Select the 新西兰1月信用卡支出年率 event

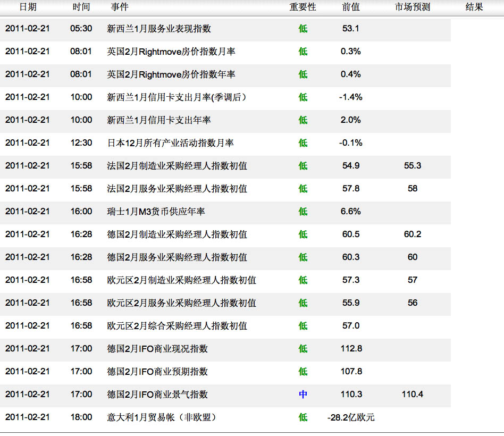tap(159, 120)
